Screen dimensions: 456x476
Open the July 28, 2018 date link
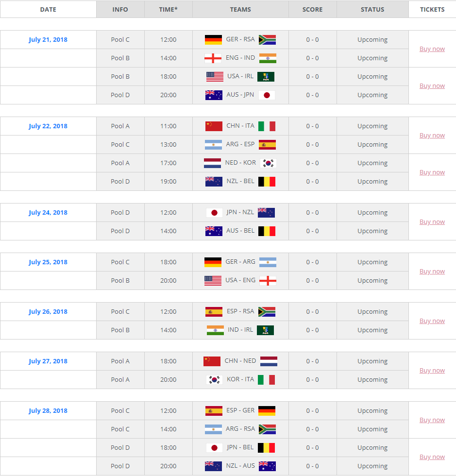pyautogui.click(x=48, y=410)
